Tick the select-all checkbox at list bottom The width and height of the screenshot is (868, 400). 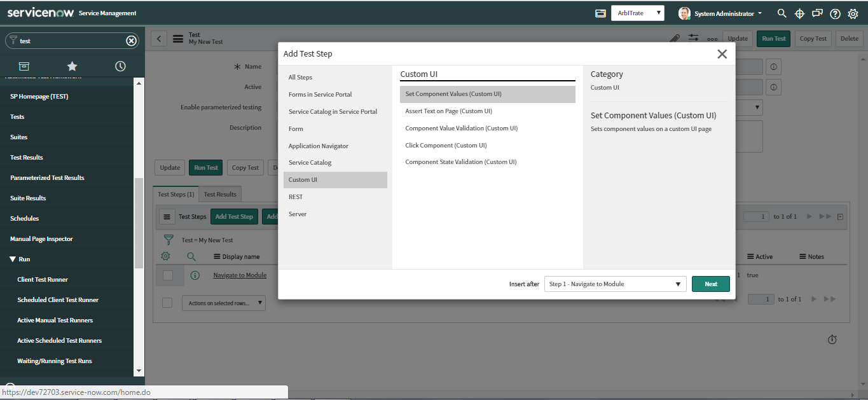pyautogui.click(x=167, y=303)
